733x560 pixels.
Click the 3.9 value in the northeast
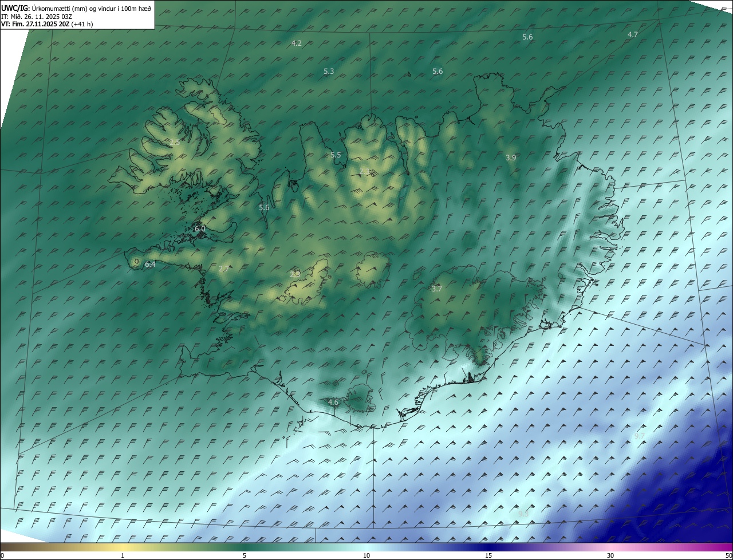point(511,157)
